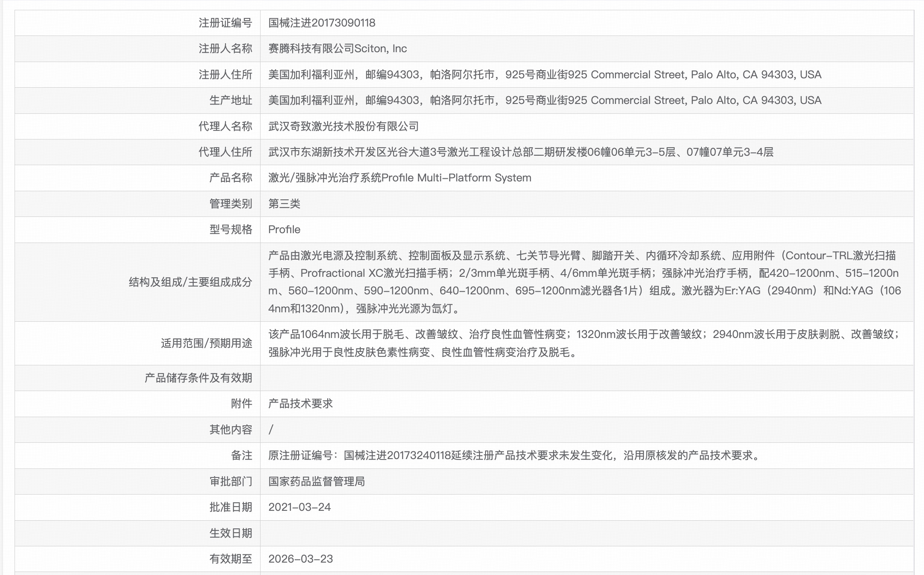Click the empty 生效日期 value cell
924x575 pixels.
click(x=586, y=533)
